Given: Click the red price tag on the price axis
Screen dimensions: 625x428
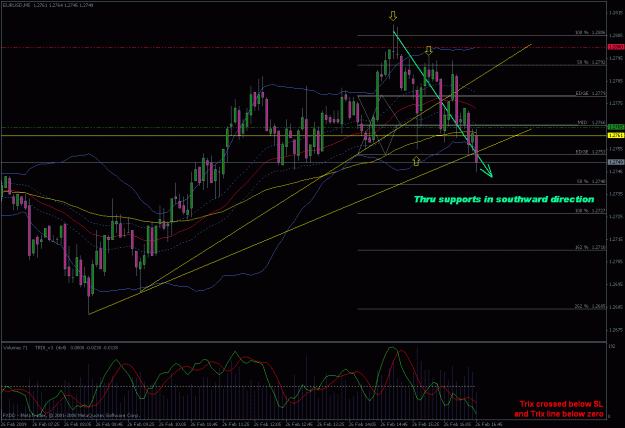Looking at the screenshot, I should [x=616, y=47].
